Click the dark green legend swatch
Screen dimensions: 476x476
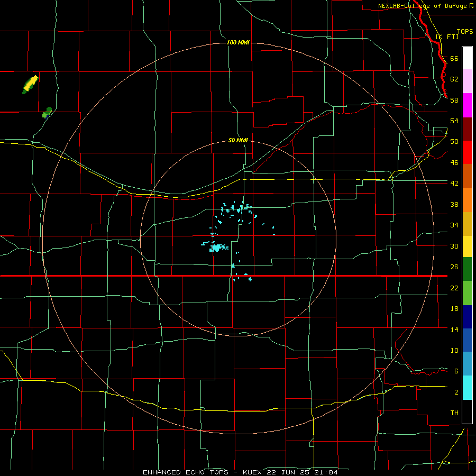click(467, 269)
